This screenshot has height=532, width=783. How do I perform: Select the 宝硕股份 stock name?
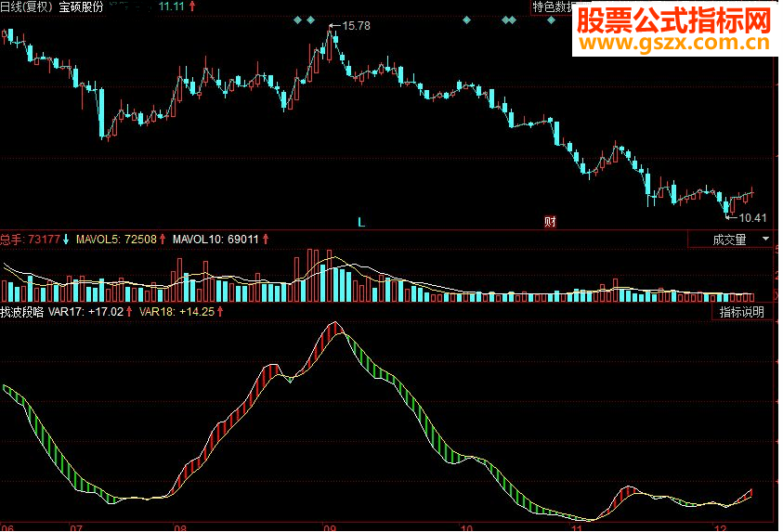point(81,7)
